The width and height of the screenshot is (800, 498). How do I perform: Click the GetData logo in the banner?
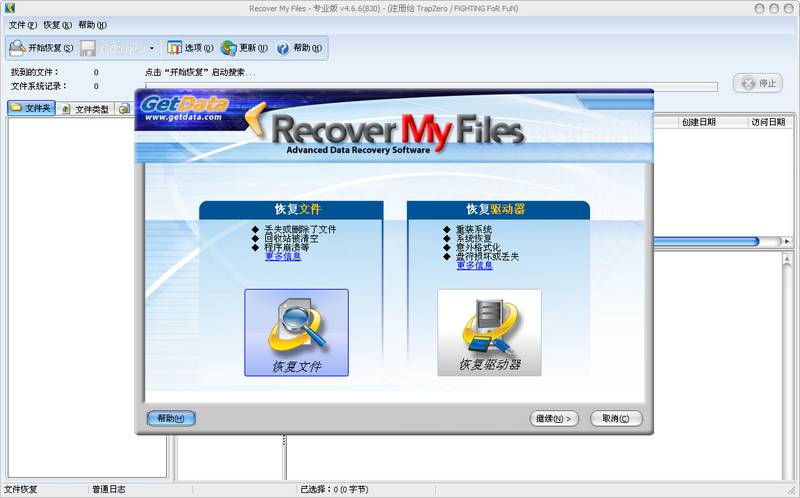pyautogui.click(x=184, y=107)
